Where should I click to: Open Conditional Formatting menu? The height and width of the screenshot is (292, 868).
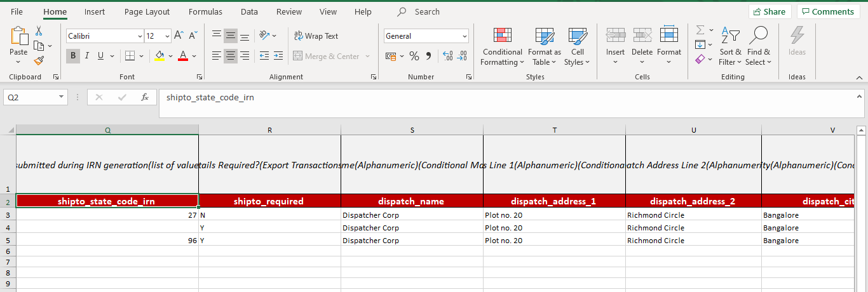(502, 47)
